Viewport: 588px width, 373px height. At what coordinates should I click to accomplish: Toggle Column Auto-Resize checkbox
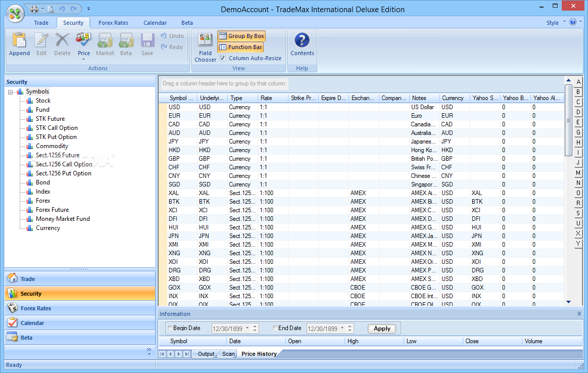point(223,58)
